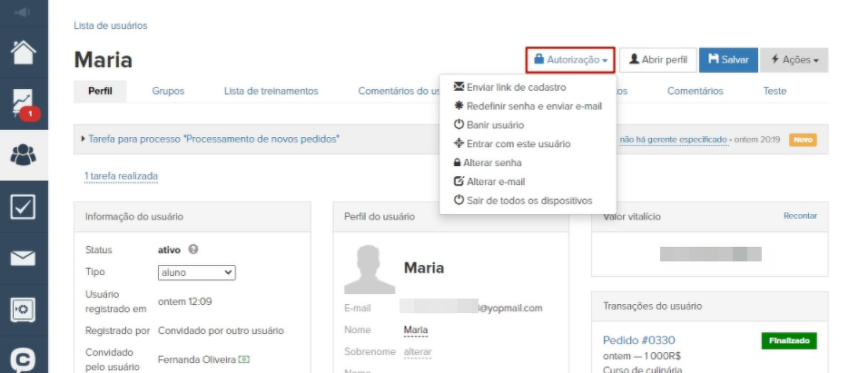Open the tasks checkmark icon in sidebar
The height and width of the screenshot is (373, 868).
[x=24, y=207]
